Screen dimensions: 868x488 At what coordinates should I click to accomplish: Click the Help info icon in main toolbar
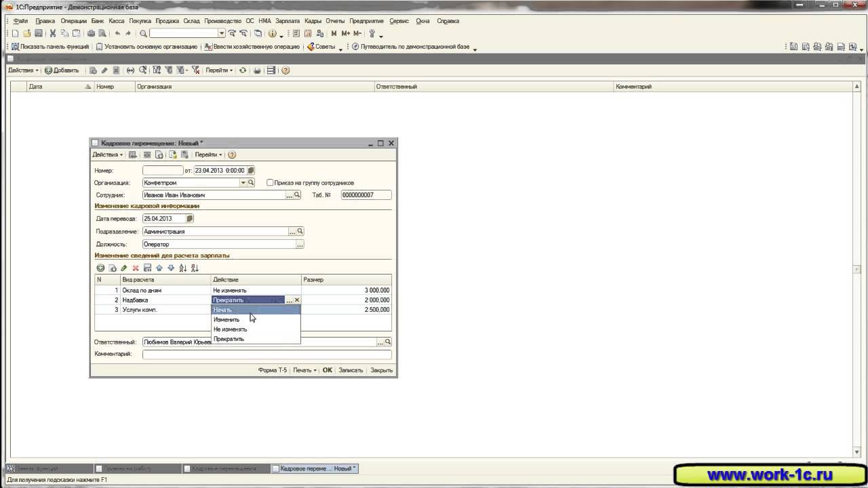273,33
